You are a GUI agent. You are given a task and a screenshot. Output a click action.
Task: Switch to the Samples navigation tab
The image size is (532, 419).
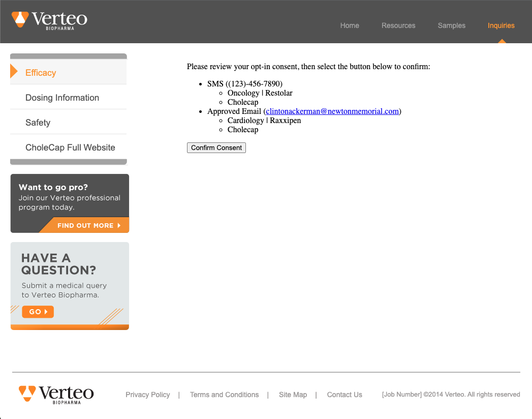(452, 25)
